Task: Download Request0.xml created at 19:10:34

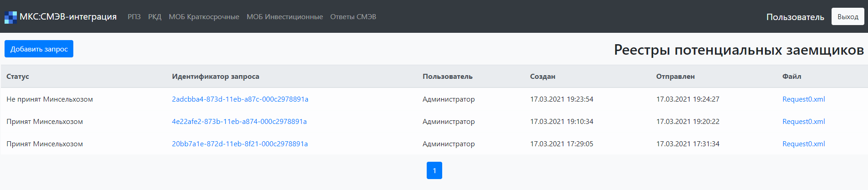Action: tap(803, 122)
